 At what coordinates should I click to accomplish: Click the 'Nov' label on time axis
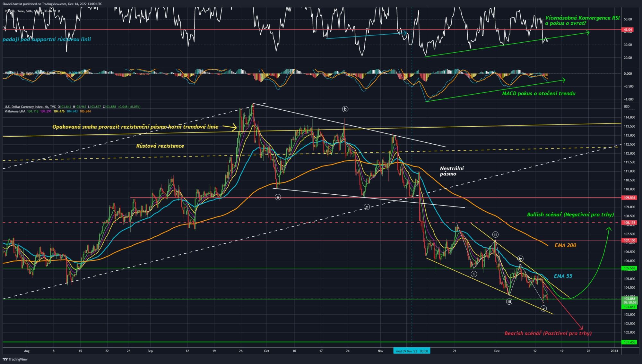point(380,351)
